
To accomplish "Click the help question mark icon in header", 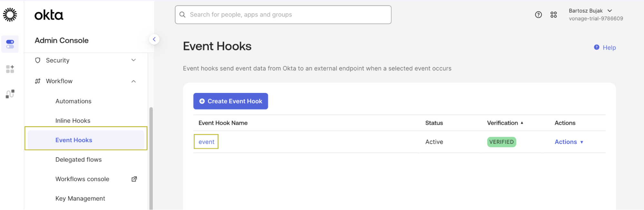I will (x=538, y=15).
